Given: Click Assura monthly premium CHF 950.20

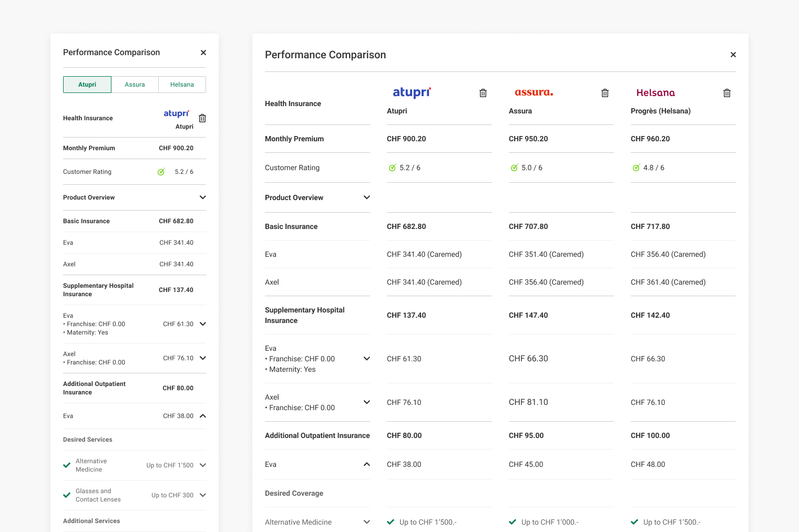Looking at the screenshot, I should click(528, 139).
